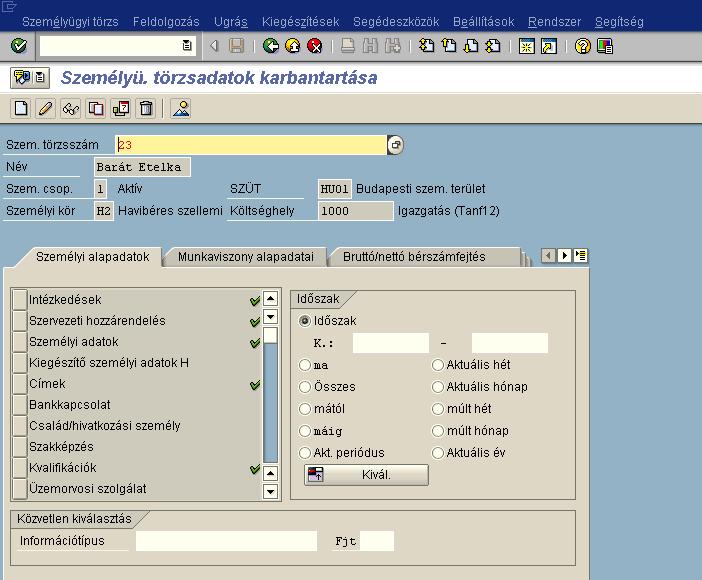Viewport: 702px width, 580px height.
Task: Click the Create shortcut icon
Action: point(549,46)
